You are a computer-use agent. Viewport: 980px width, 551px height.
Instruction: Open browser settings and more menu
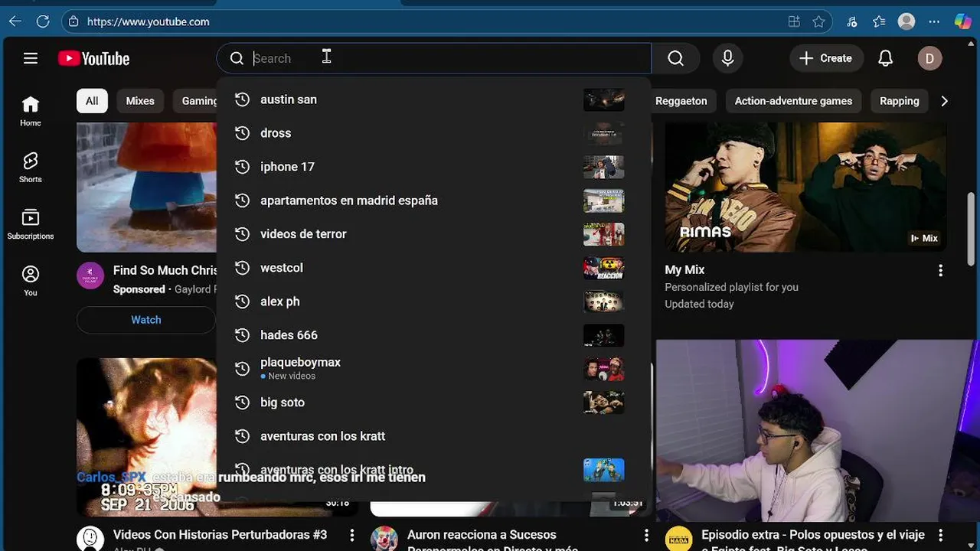934,21
